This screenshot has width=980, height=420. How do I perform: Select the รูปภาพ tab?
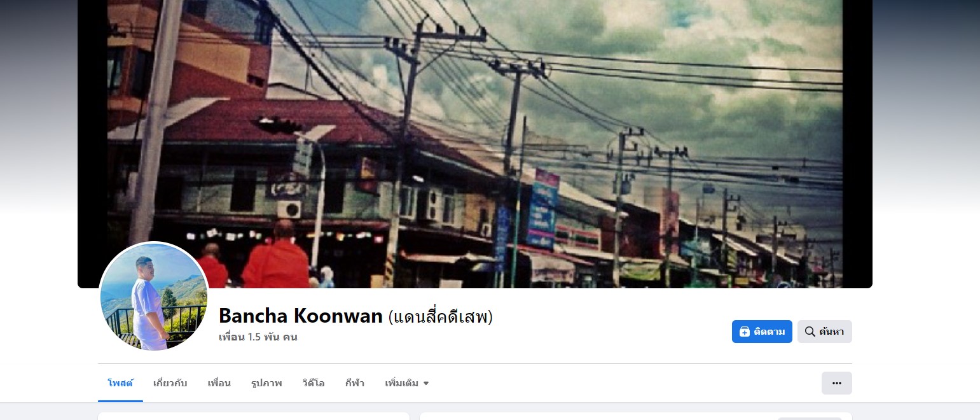click(266, 383)
